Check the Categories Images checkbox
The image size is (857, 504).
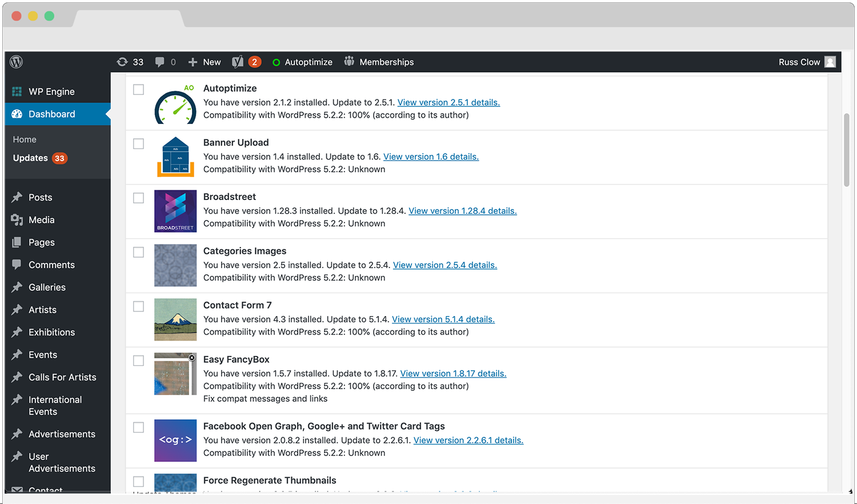[138, 252]
